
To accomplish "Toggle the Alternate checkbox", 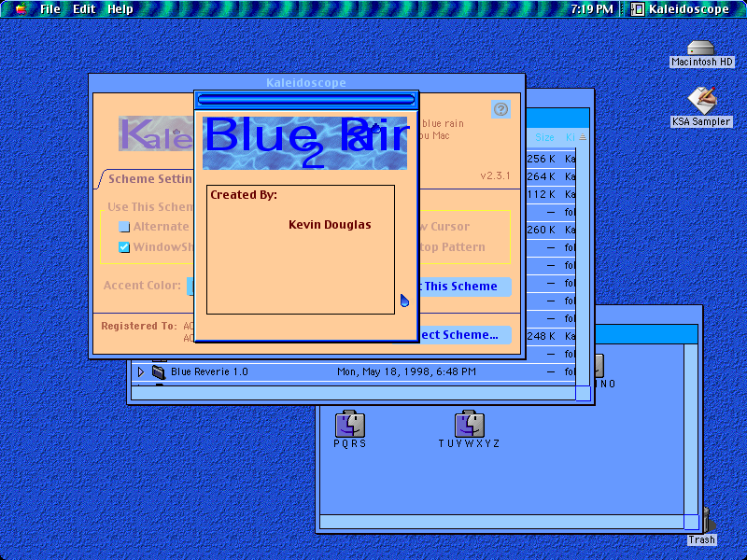I will pyautogui.click(x=124, y=227).
